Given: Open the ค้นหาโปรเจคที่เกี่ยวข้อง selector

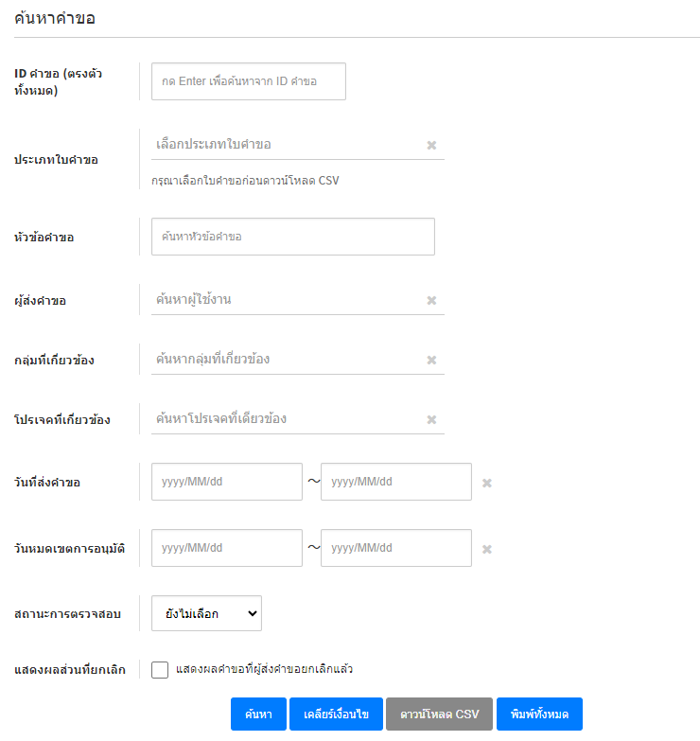Looking at the screenshot, I should click(284, 419).
